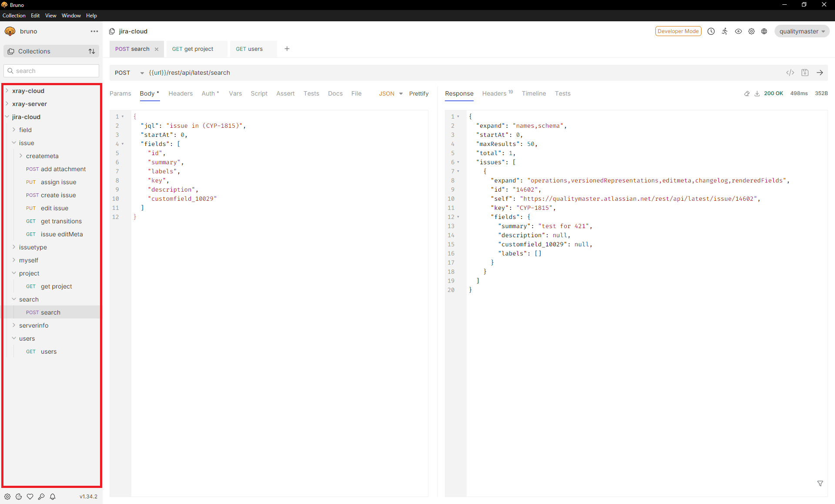
Task: Save the request with the save icon
Action: [x=805, y=73]
